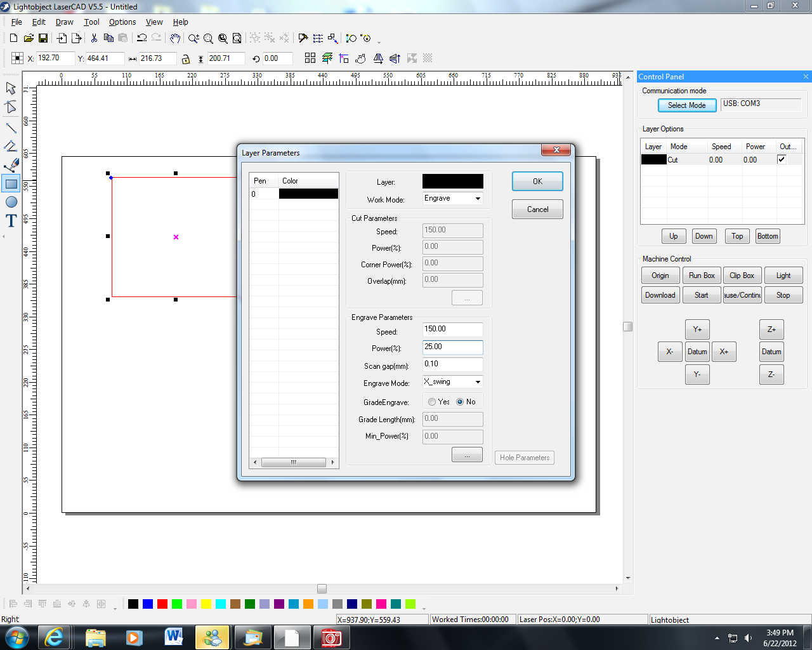This screenshot has width=812, height=650.
Task: Open the Options menu
Action: pos(122,22)
